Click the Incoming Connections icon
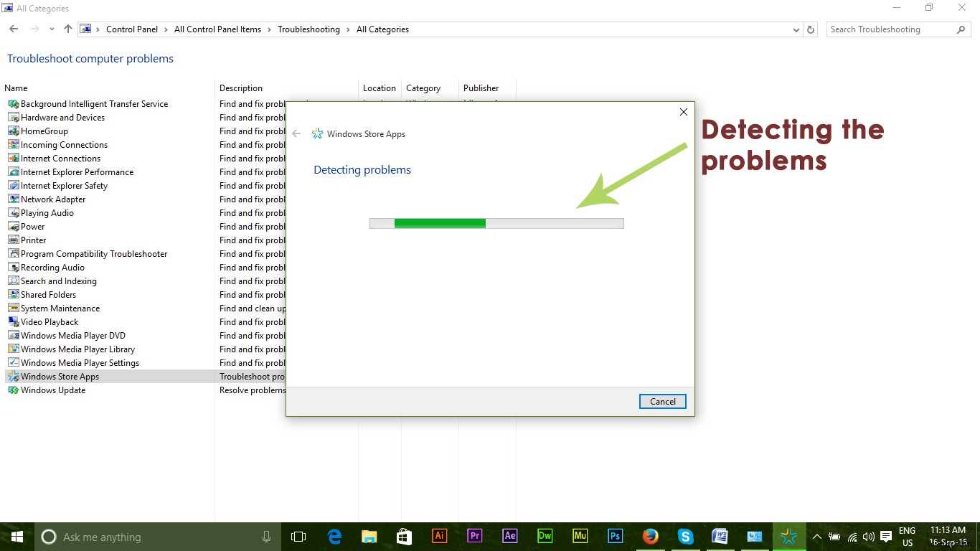980x551 pixels. [13, 145]
